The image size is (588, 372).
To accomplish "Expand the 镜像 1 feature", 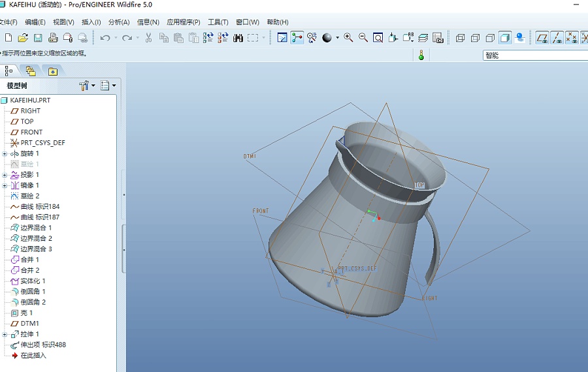I will click(x=5, y=185).
